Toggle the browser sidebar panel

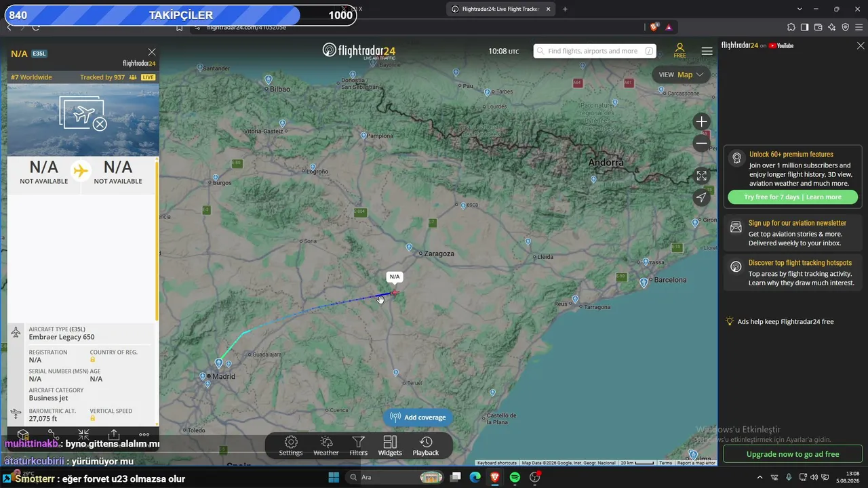click(805, 27)
